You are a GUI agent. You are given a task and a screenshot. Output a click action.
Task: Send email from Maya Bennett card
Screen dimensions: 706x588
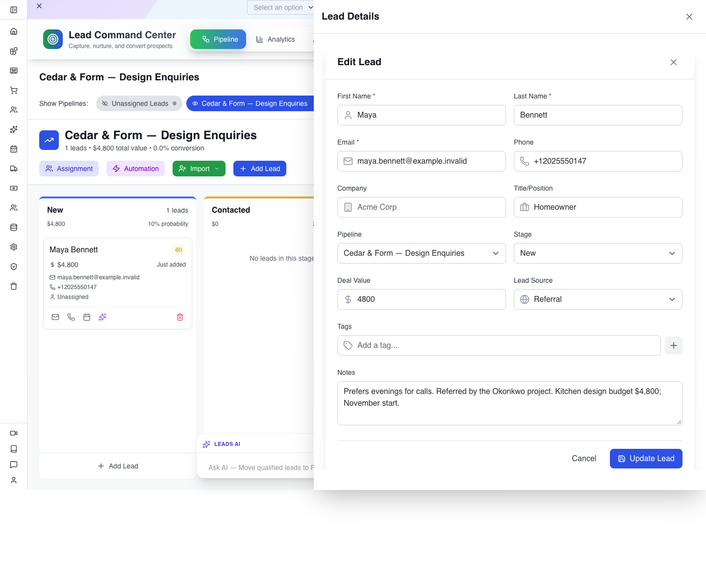55,317
